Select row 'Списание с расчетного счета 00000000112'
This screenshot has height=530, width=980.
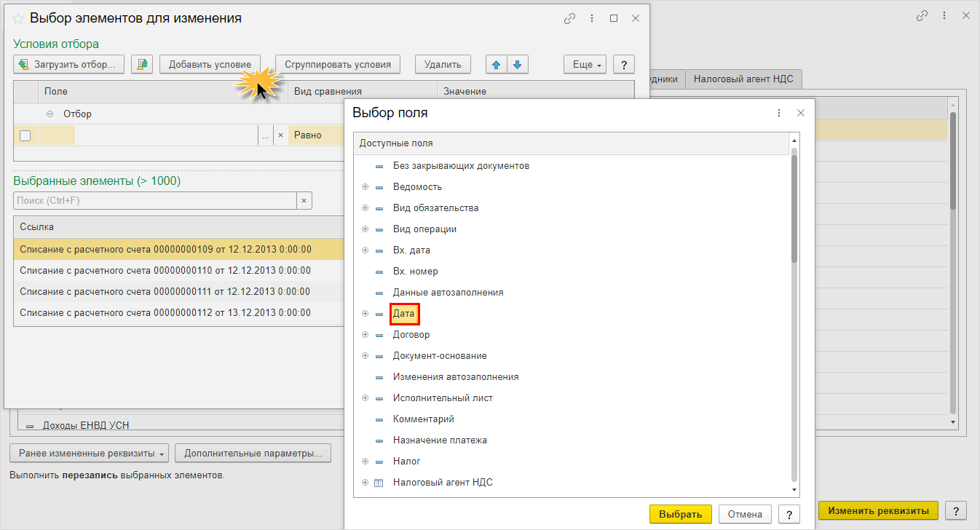[179, 313]
